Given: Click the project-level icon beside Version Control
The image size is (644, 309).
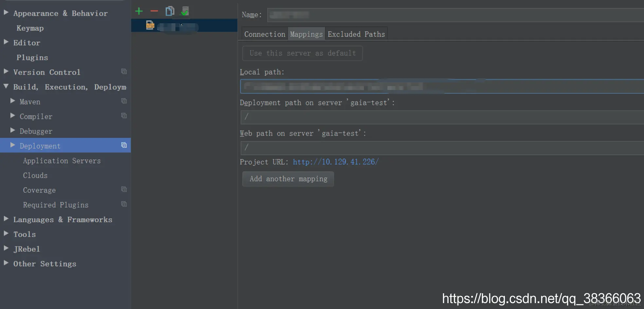Looking at the screenshot, I should coord(124,71).
